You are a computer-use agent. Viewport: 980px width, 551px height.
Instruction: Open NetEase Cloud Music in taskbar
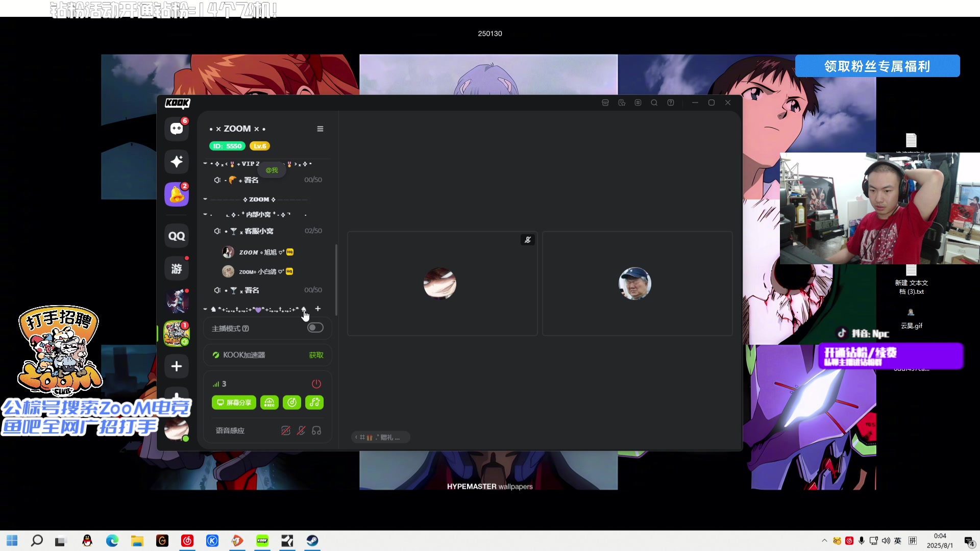tap(187, 541)
